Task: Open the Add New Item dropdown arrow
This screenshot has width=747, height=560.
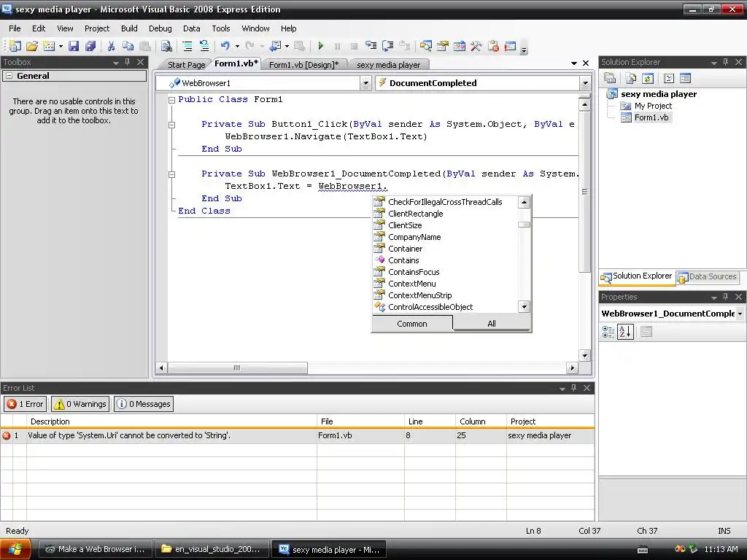Action: point(61,46)
